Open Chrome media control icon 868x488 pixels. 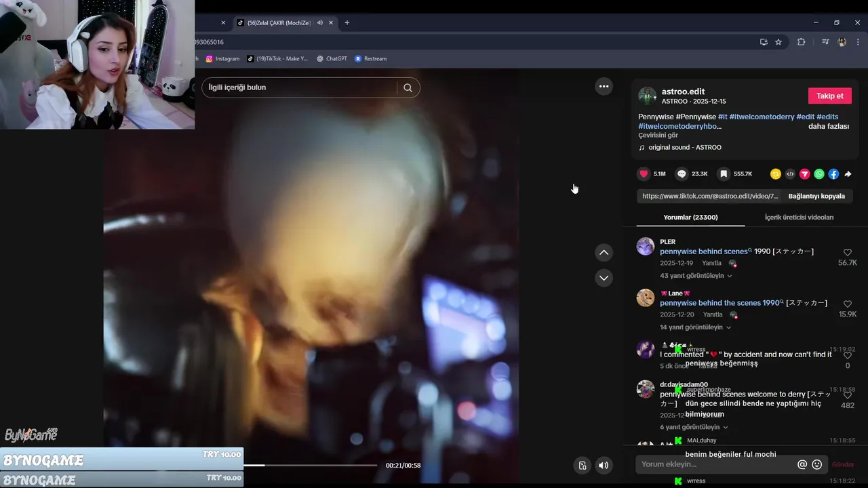point(825,42)
